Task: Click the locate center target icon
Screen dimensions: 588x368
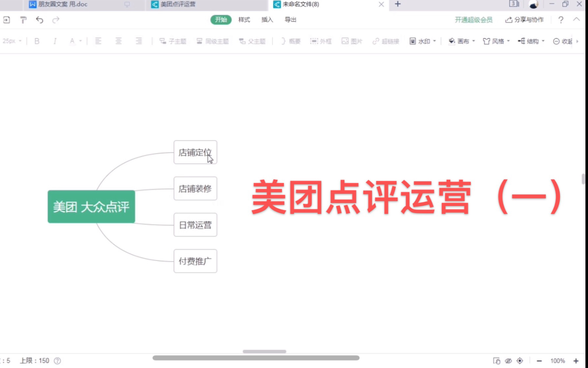Action: pyautogui.click(x=520, y=361)
